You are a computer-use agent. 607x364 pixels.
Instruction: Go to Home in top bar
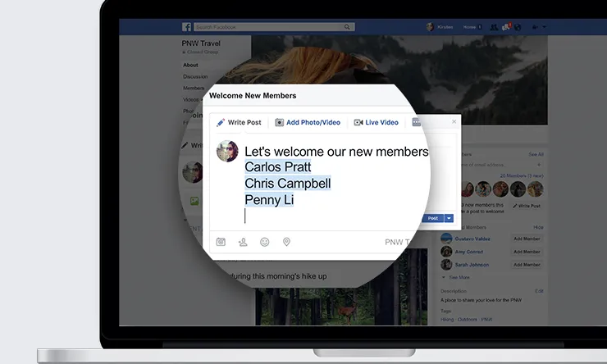pos(469,27)
